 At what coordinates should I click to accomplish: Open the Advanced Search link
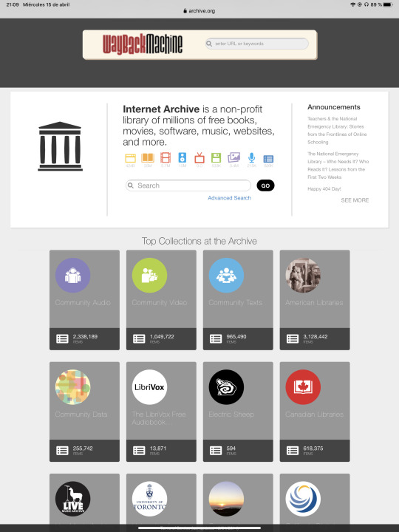(x=229, y=198)
